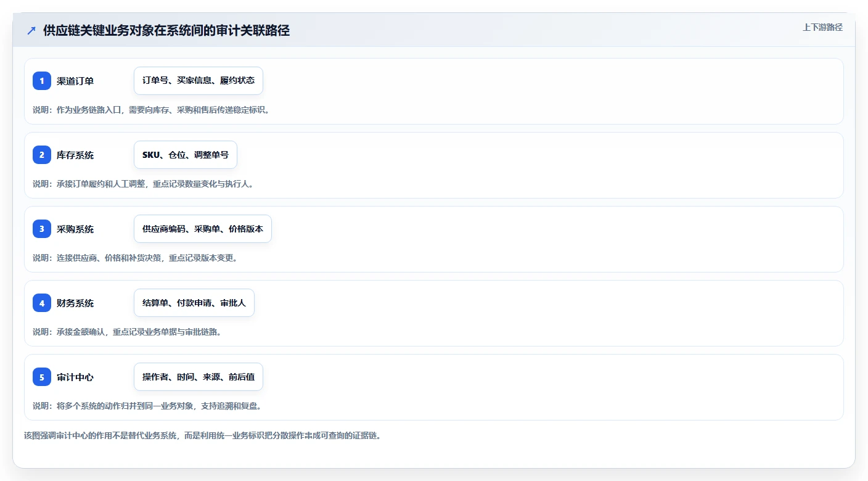Click the footer summary starting 该图强调审计中心
The image size is (868, 481).
point(202,435)
